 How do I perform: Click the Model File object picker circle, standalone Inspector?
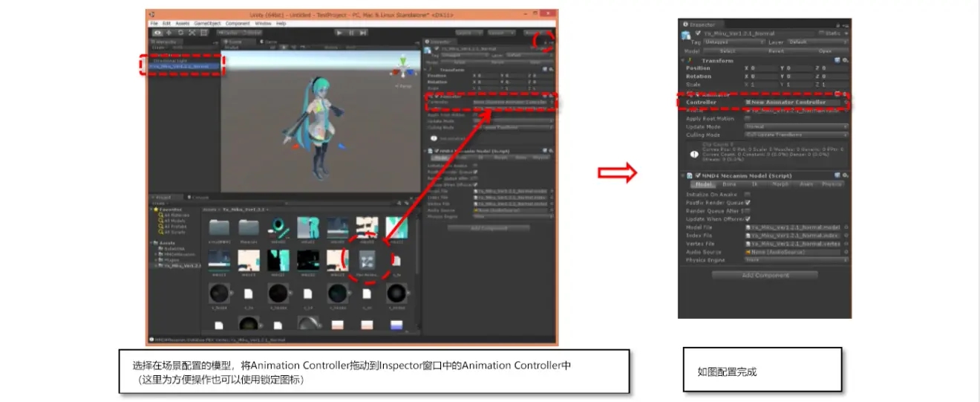point(846,227)
